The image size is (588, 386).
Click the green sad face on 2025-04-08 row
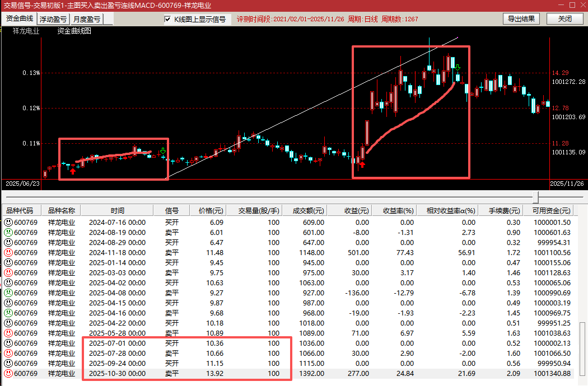click(x=8, y=293)
